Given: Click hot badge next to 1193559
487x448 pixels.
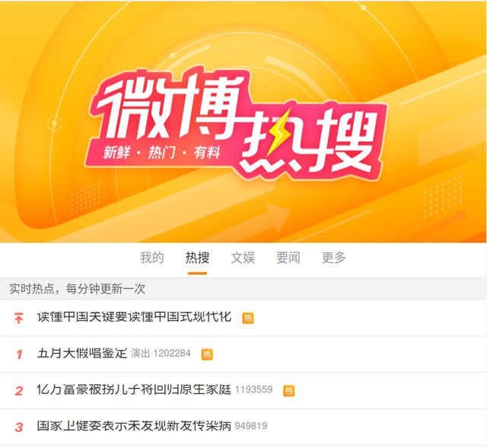Looking at the screenshot, I should [x=289, y=390].
